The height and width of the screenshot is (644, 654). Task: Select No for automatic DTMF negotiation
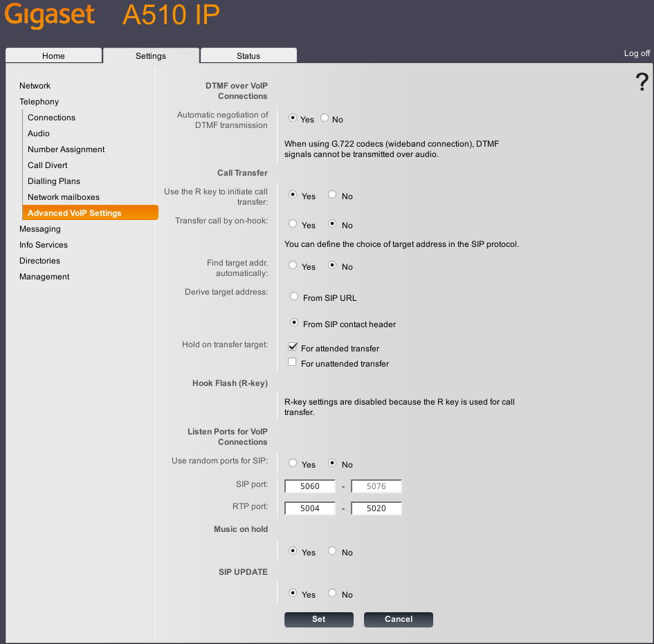coord(325,118)
